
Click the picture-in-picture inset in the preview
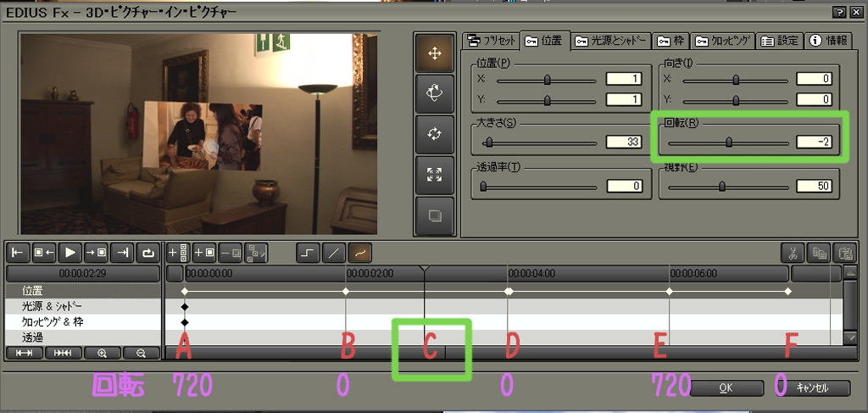[202, 136]
